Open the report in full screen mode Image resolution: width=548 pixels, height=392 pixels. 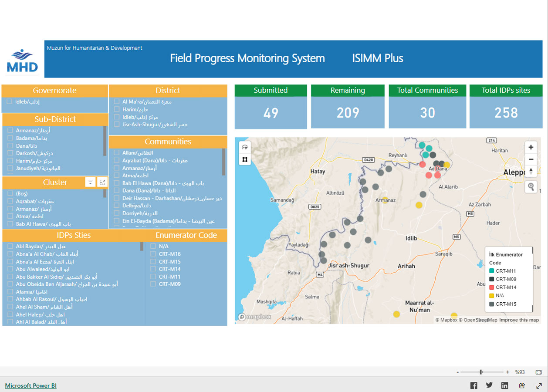[539, 385]
